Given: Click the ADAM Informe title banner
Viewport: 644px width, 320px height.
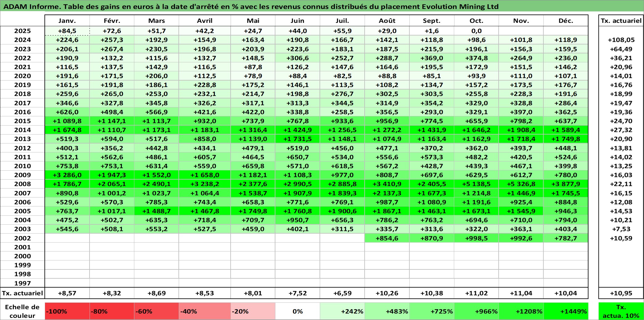Looking at the screenshot, I should pos(322,6).
